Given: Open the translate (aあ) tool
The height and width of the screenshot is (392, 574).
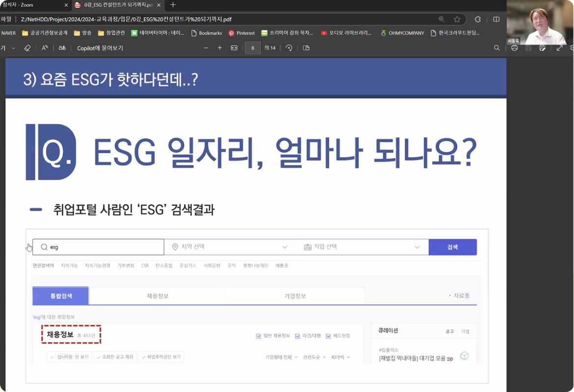Looking at the screenshot, I should 62,48.
